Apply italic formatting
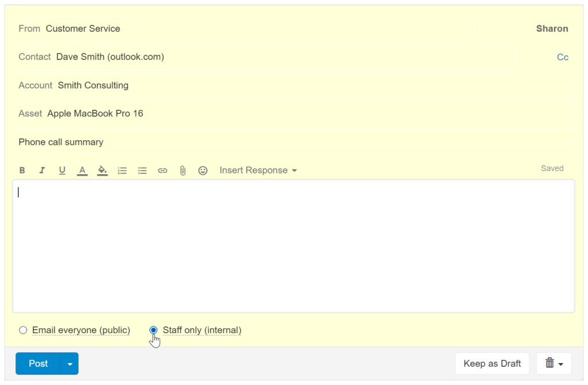The width and height of the screenshot is (588, 385). pos(42,170)
